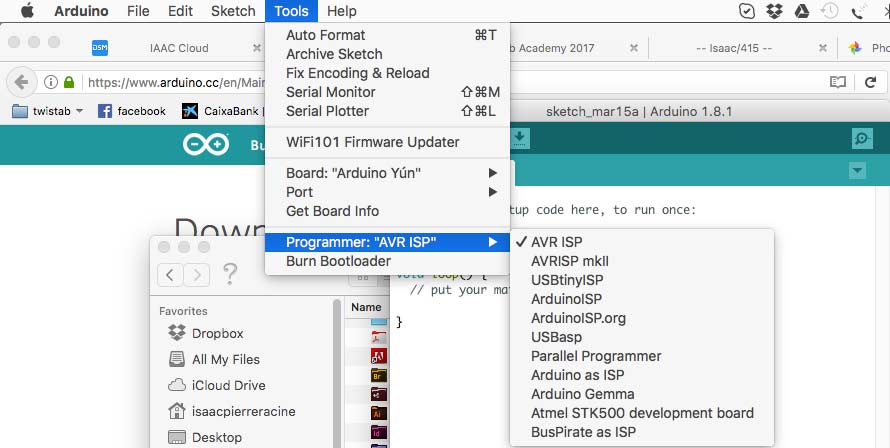
Task: Open the Serial Plotter
Action: click(388, 111)
